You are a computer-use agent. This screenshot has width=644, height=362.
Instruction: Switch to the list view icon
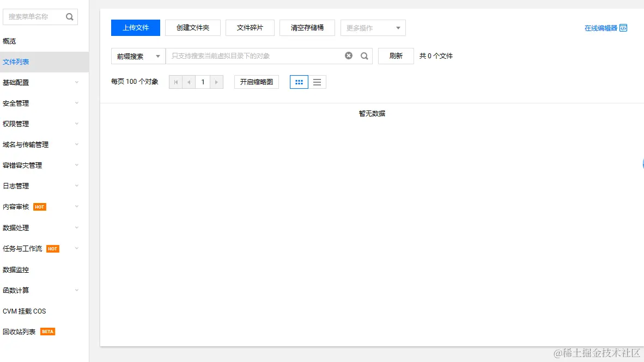(317, 82)
